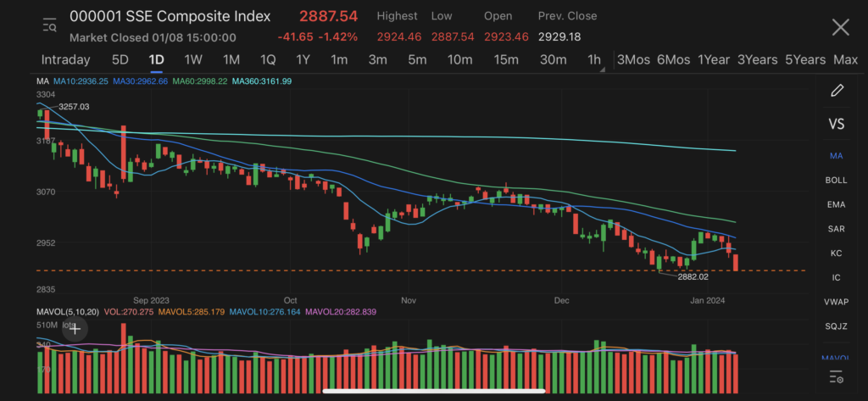Click the Market Closed 01/08 15:00:00 status
The image size is (868, 401).
(153, 37)
